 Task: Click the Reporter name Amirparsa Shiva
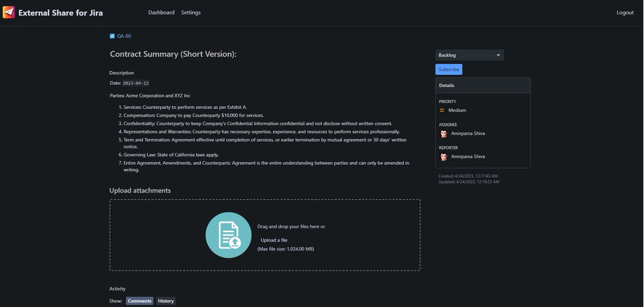(x=468, y=157)
